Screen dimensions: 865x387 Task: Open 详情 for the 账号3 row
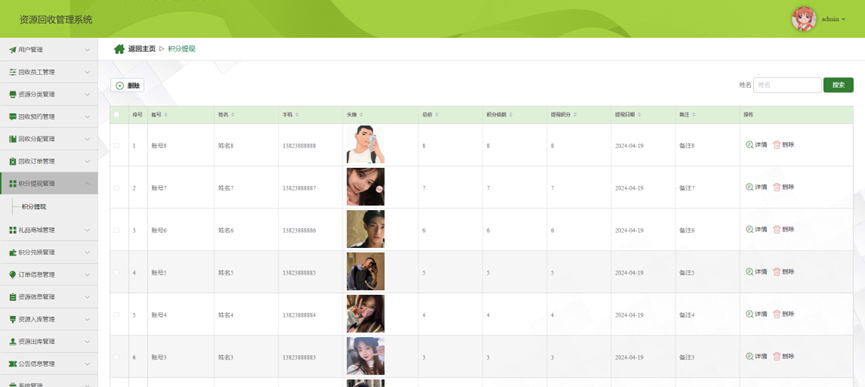click(756, 357)
